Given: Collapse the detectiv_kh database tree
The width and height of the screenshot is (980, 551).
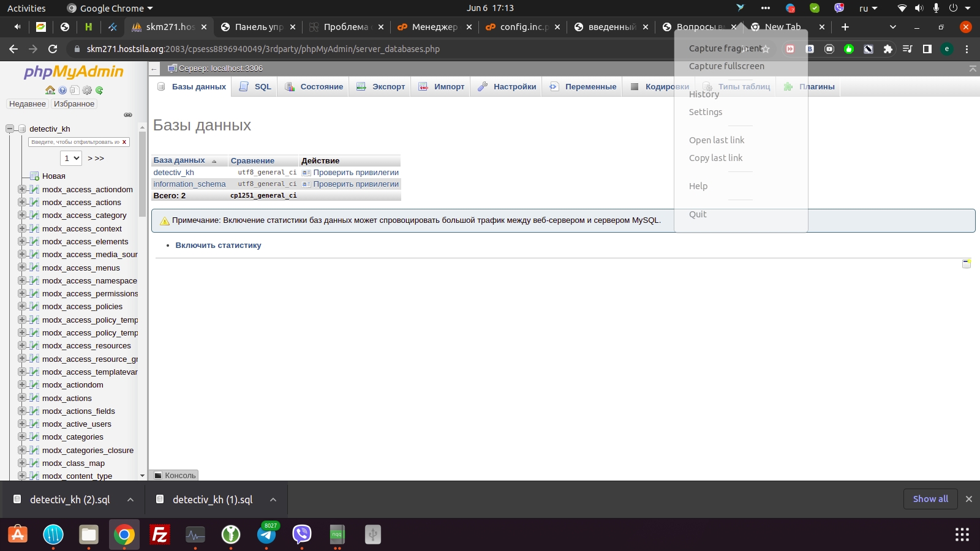Looking at the screenshot, I should click(10, 129).
